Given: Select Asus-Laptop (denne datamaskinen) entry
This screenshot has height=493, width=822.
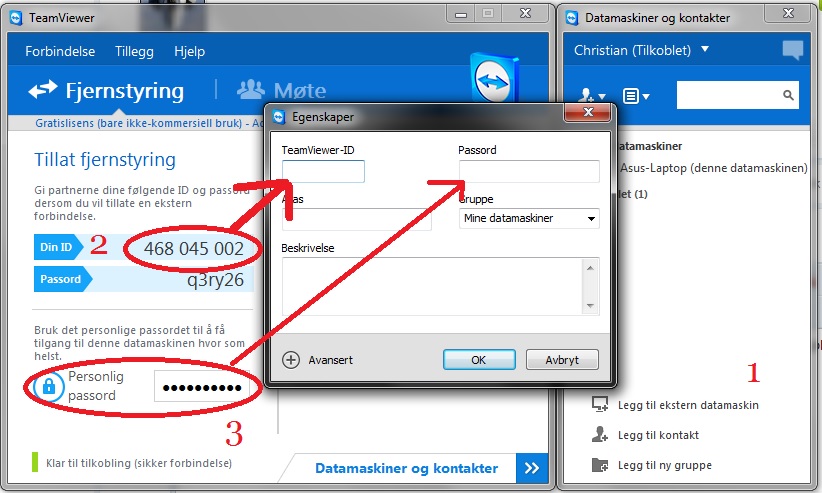Looking at the screenshot, I should pyautogui.click(x=713, y=168).
